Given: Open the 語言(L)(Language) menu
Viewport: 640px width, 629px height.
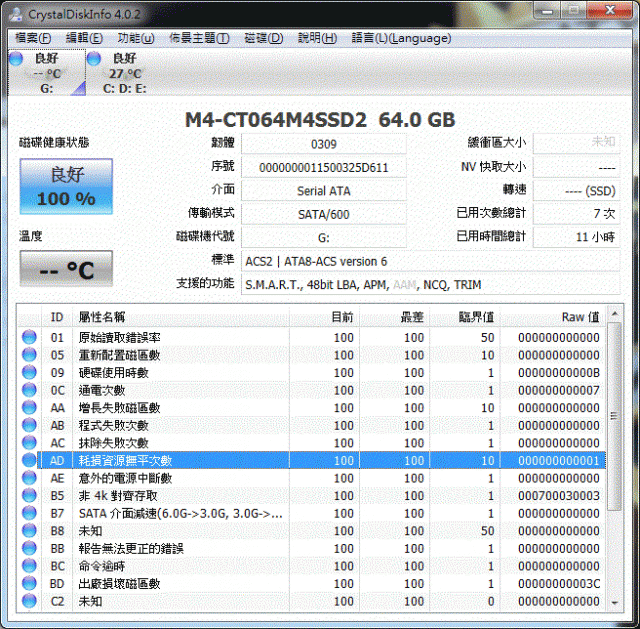Looking at the screenshot, I should tap(401, 38).
